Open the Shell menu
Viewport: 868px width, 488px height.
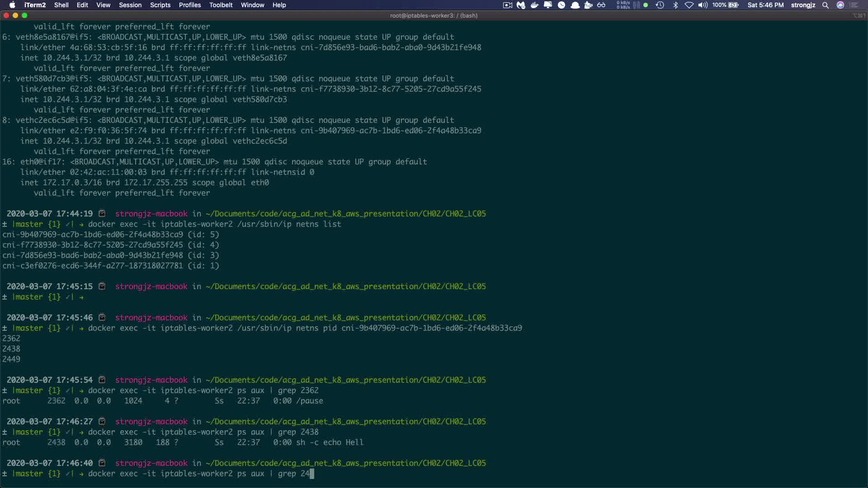tap(61, 5)
